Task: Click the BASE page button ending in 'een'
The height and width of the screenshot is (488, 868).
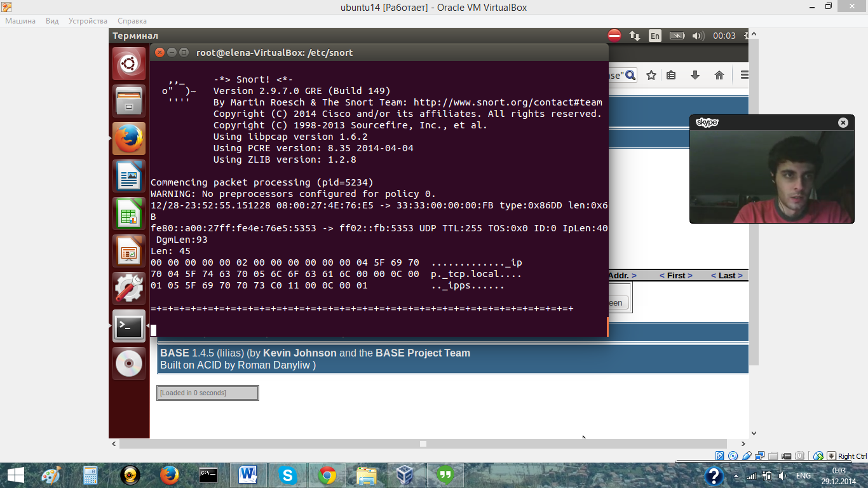Action: pos(618,302)
